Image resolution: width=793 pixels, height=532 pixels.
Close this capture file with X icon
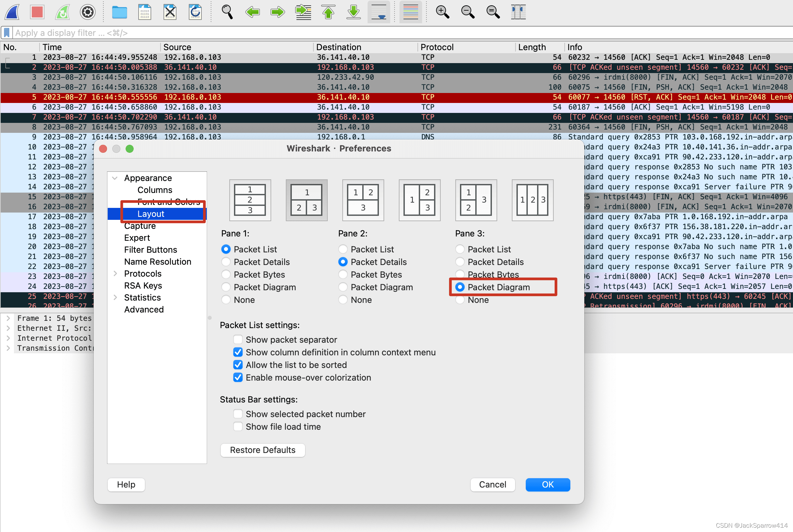170,12
